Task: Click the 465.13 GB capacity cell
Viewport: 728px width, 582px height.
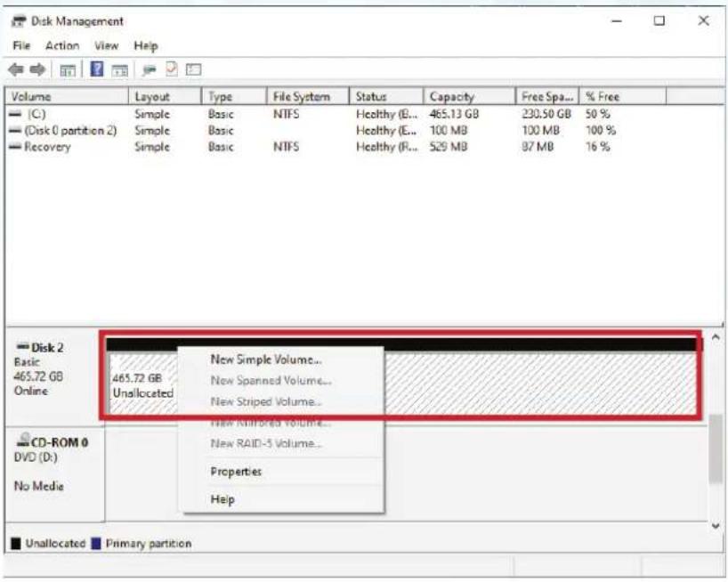Action: [x=454, y=114]
